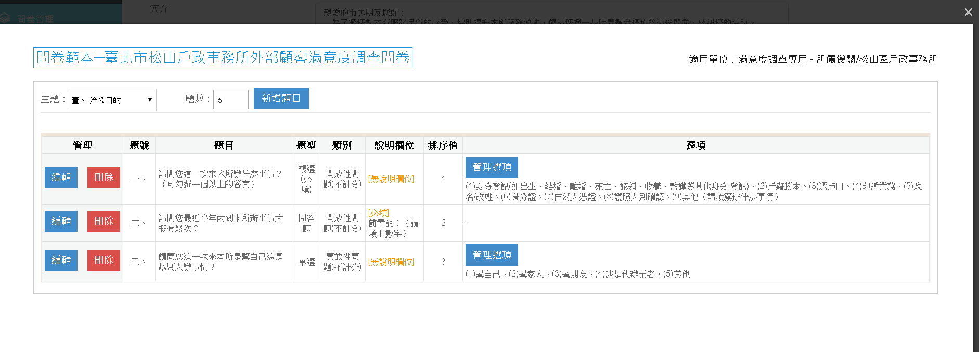
Task: Click 編輯 for question 三
Action: click(x=61, y=260)
